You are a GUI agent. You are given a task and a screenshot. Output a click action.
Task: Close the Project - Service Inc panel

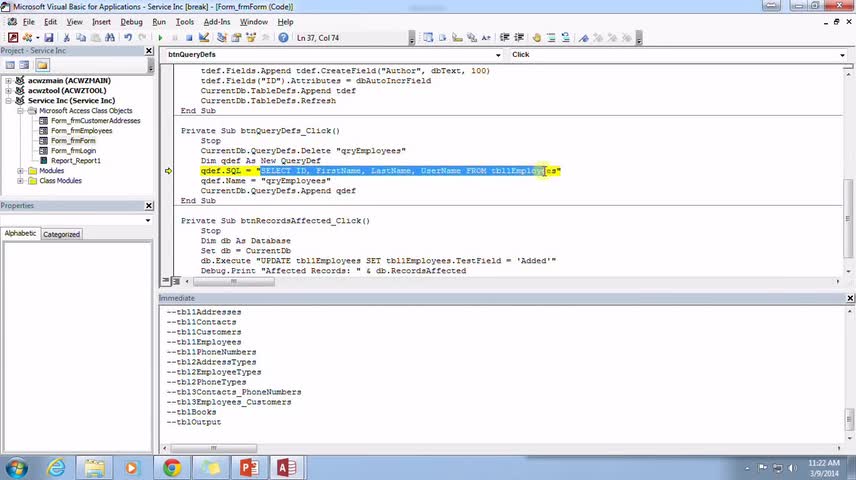tap(149, 50)
